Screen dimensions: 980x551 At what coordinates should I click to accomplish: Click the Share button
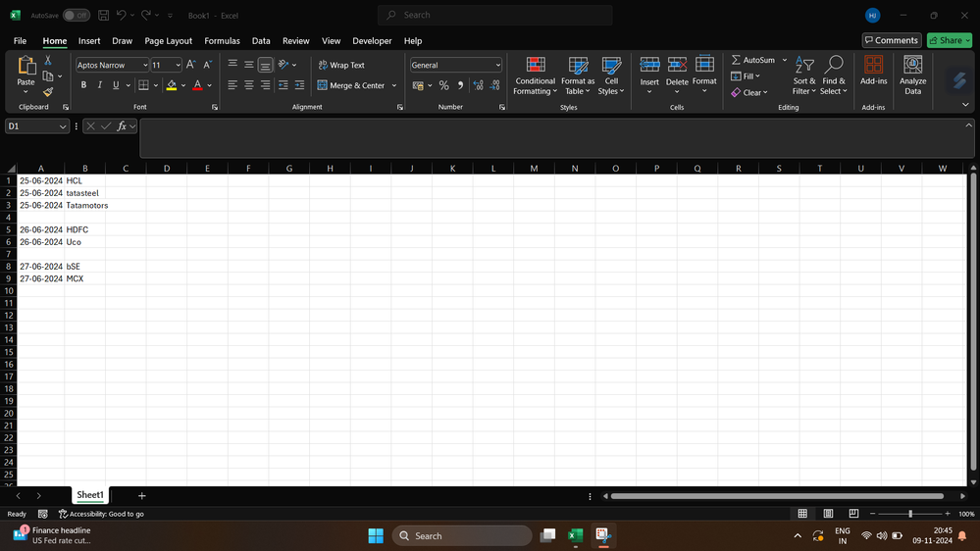pyautogui.click(x=950, y=40)
